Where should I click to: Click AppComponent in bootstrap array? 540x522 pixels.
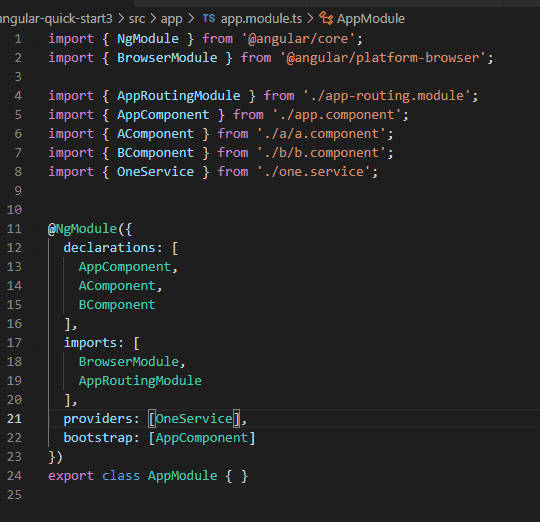coord(202,438)
